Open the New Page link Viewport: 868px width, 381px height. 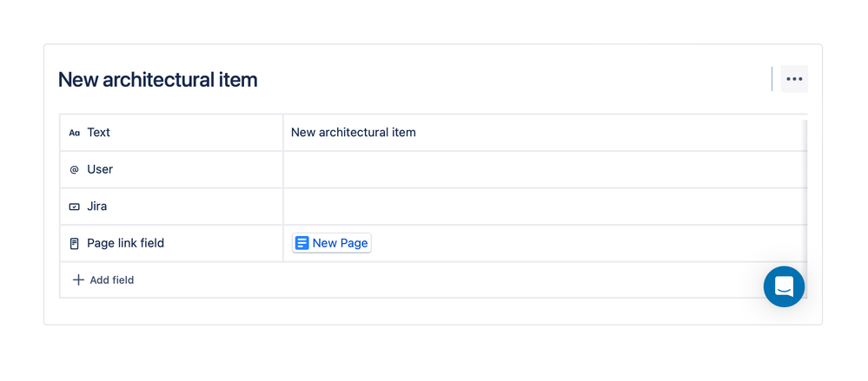332,243
